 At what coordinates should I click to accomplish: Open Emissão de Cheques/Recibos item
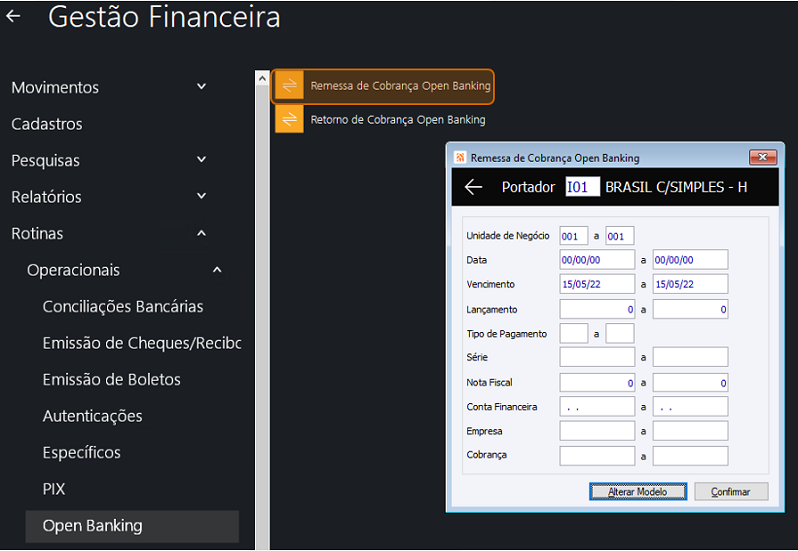[141, 343]
